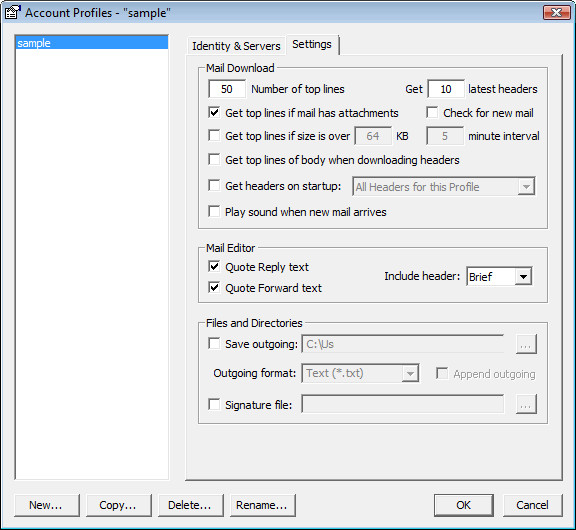Toggle Get headers on startup checkbox
The image size is (576, 530).
[x=214, y=185]
